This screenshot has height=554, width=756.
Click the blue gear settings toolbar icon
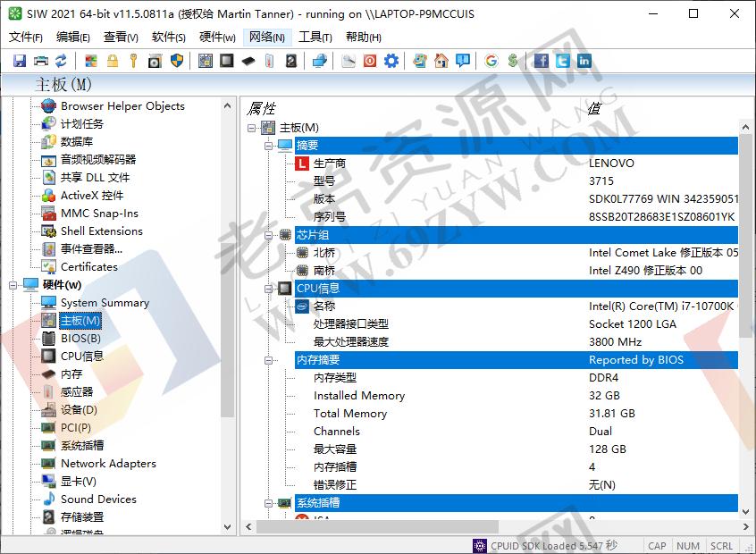(x=391, y=61)
